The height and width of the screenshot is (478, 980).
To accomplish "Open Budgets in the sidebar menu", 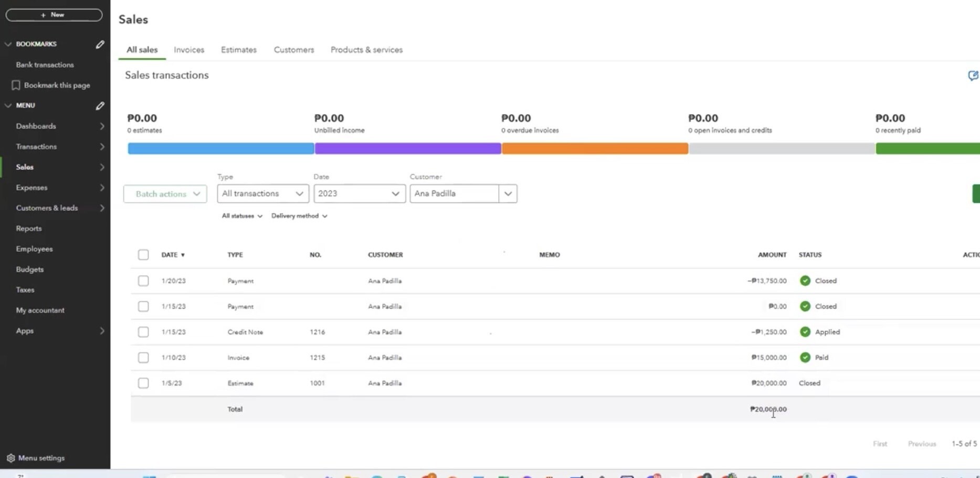I will (30, 270).
